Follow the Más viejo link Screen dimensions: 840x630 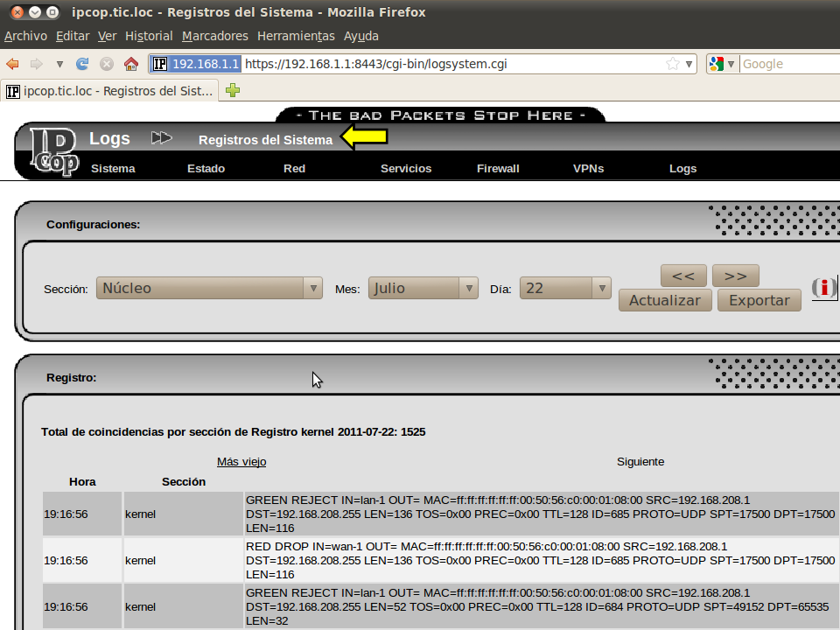241,461
